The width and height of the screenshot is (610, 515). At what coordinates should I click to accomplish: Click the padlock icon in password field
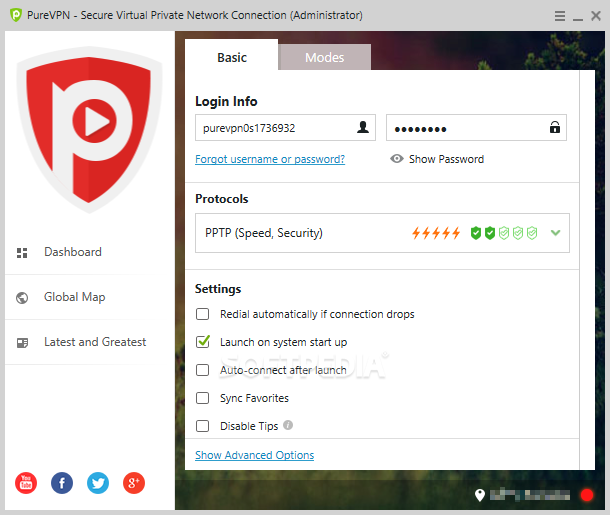pos(555,127)
